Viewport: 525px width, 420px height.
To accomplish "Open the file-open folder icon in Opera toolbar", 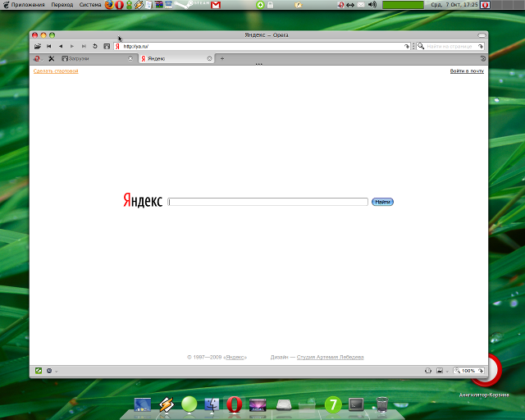I will tap(38, 46).
